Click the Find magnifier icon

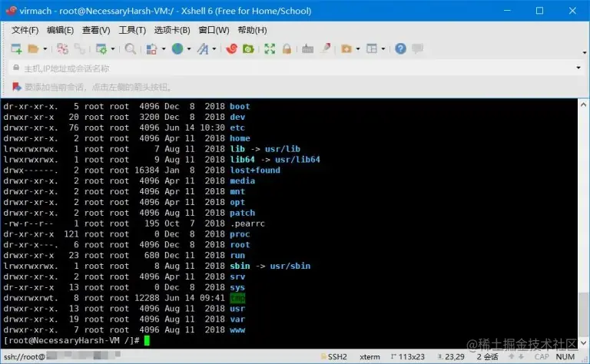point(130,48)
